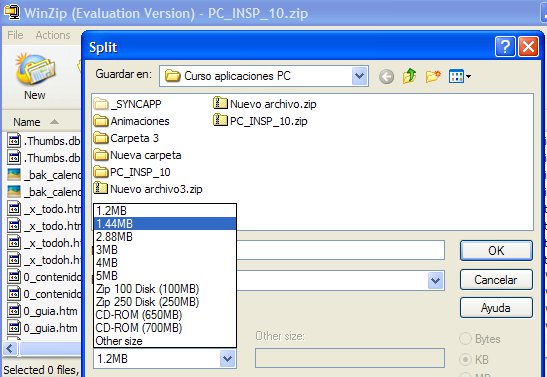547x377 pixels.
Task: Collapse the part size dropdown arrow
Action: tap(227, 359)
